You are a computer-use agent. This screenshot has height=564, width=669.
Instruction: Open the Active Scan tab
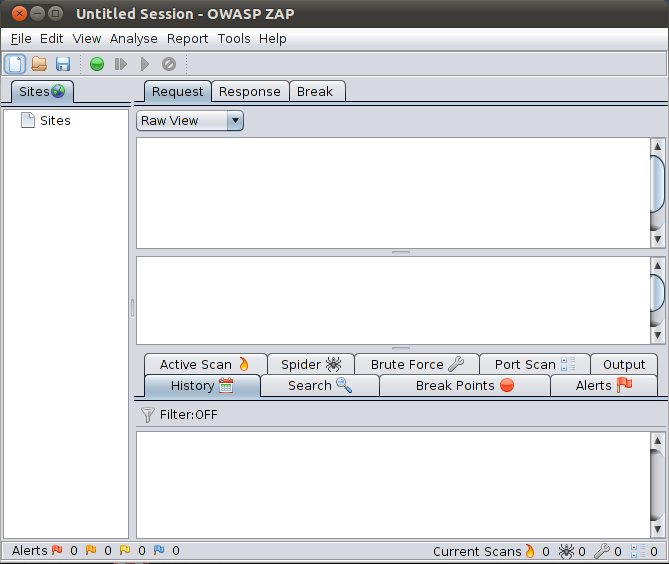pos(206,364)
